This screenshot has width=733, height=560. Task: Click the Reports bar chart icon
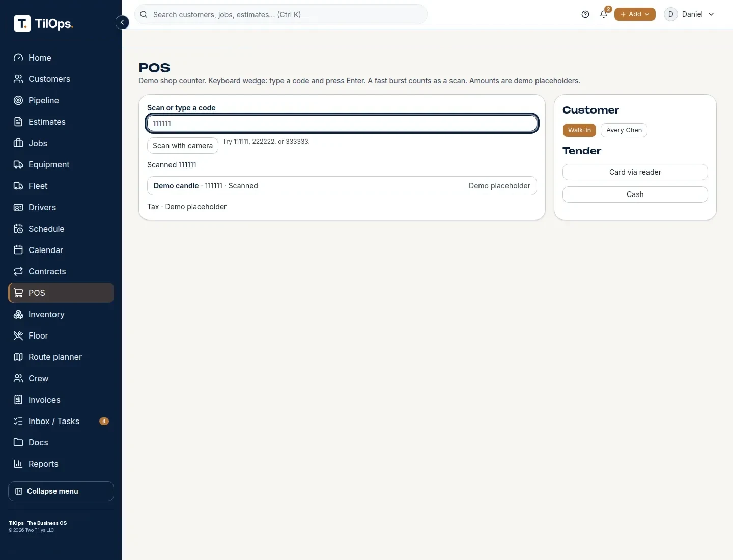click(18, 464)
